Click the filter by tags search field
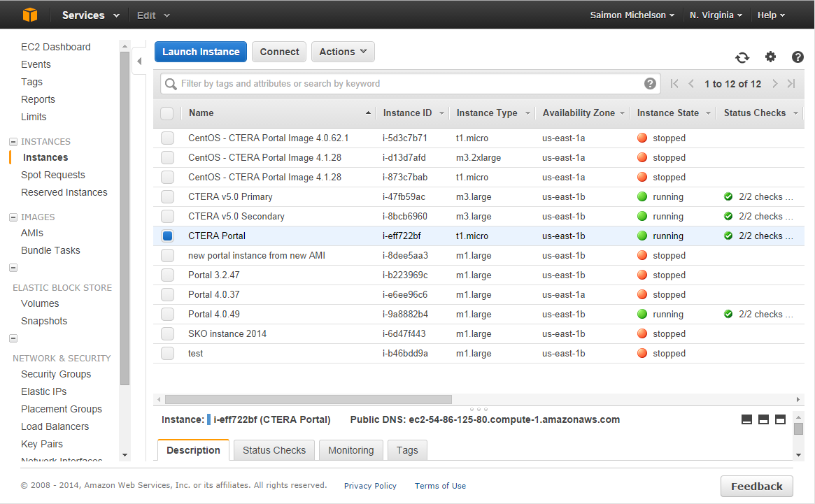The width and height of the screenshot is (815, 504). point(411,84)
